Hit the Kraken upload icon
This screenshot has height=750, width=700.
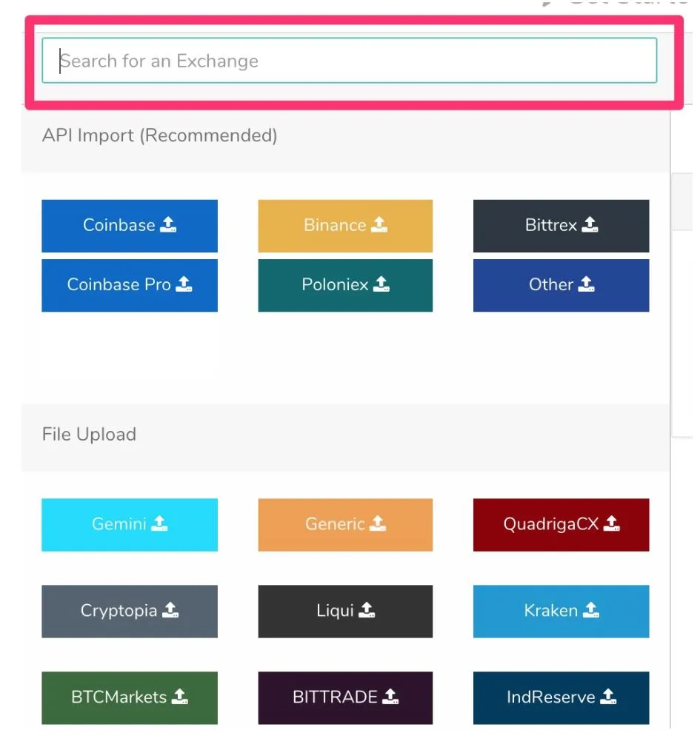tap(590, 611)
